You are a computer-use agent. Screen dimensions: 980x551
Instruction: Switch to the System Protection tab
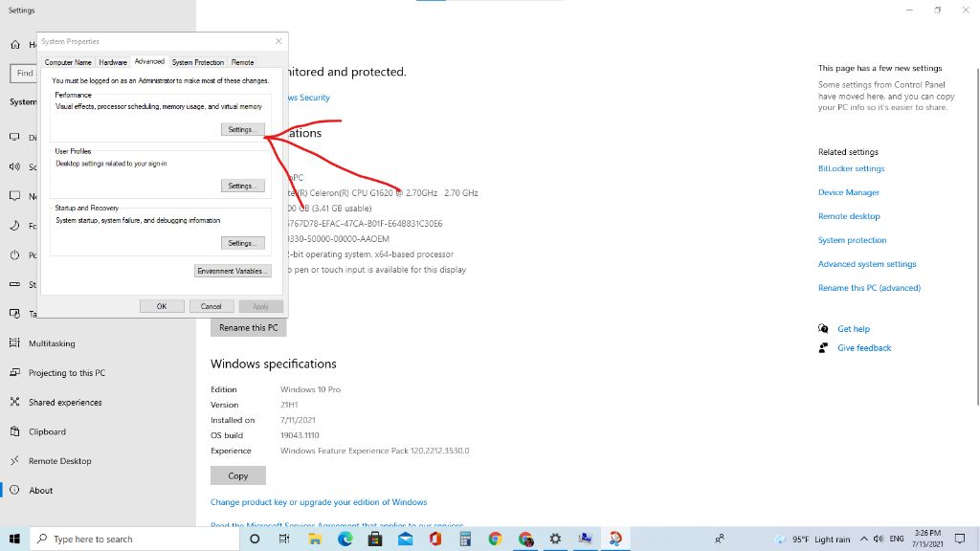(197, 62)
